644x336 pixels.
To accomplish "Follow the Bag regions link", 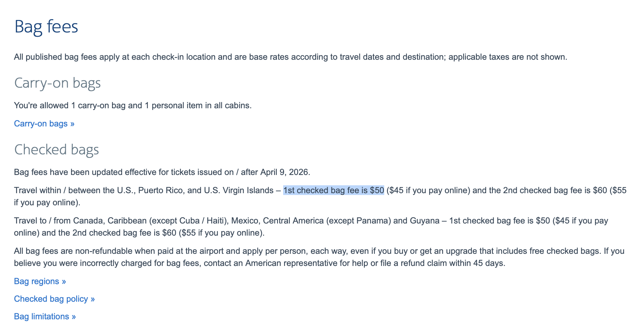I will tap(40, 281).
